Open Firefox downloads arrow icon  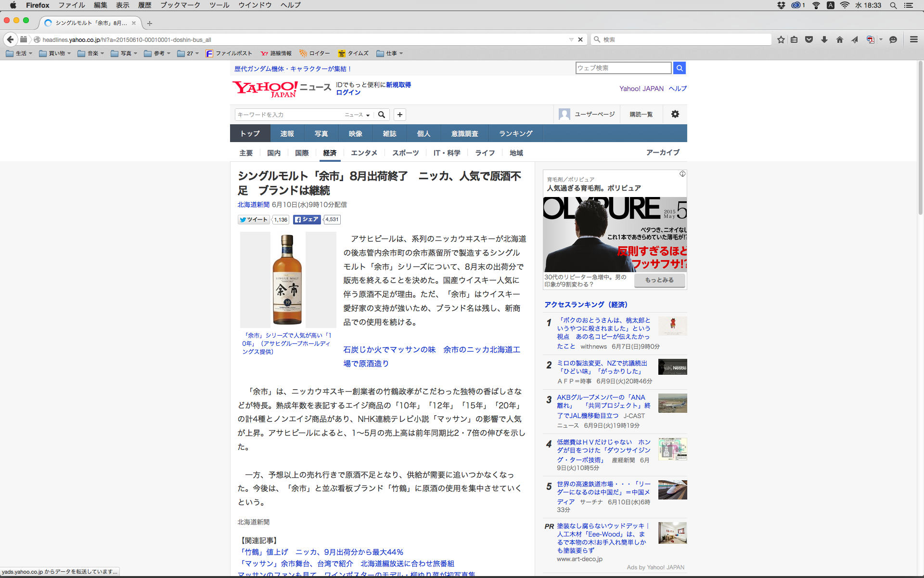click(824, 39)
